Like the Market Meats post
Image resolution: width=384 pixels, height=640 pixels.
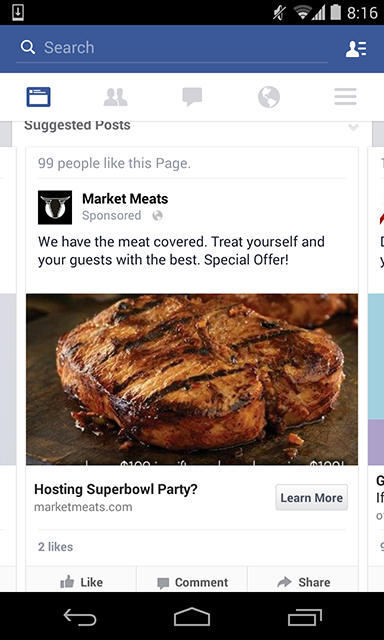[81, 582]
